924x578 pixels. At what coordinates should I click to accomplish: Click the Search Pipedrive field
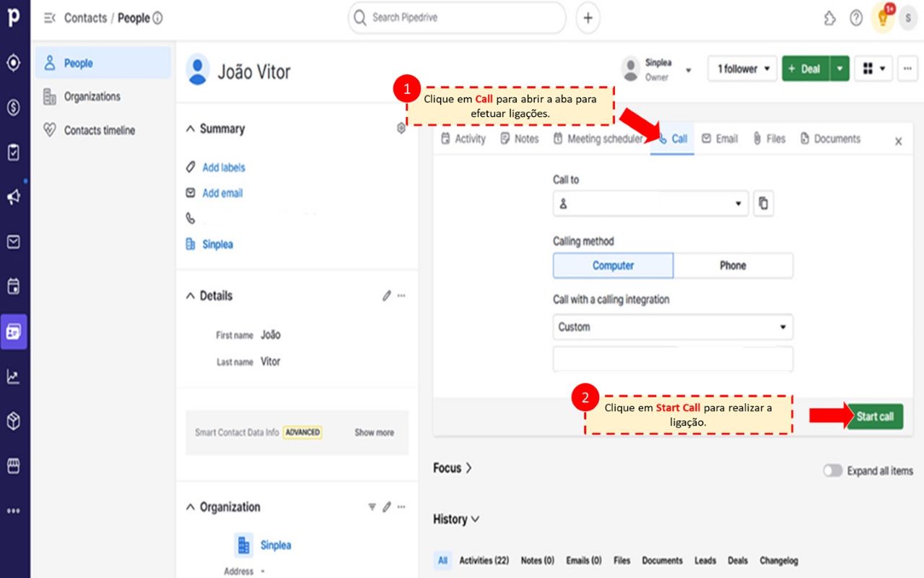[462, 17]
